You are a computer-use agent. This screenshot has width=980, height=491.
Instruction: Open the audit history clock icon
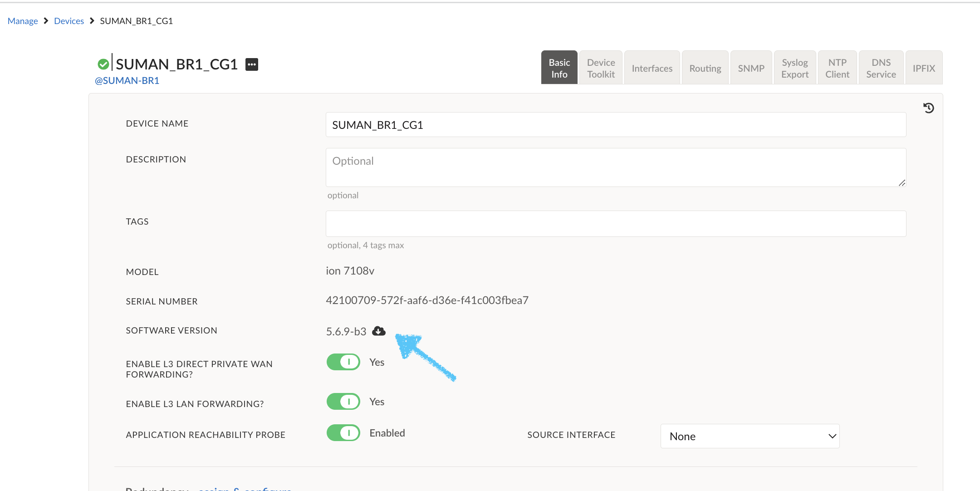pyautogui.click(x=928, y=108)
